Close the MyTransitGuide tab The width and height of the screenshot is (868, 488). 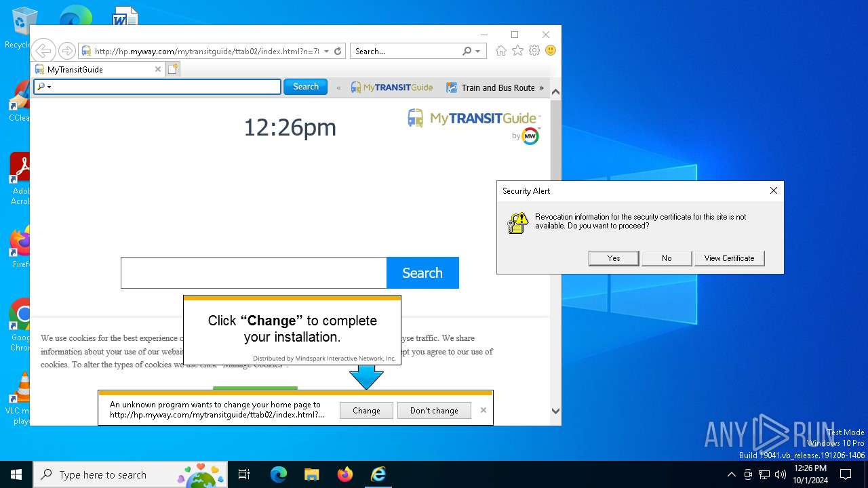click(158, 69)
